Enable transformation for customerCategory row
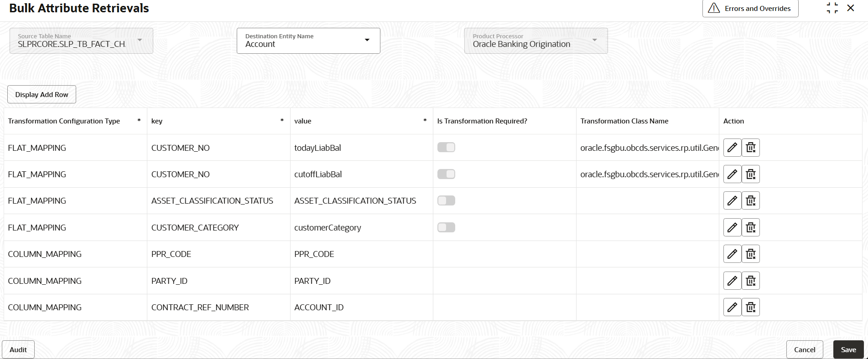The image size is (868, 359). point(446,227)
